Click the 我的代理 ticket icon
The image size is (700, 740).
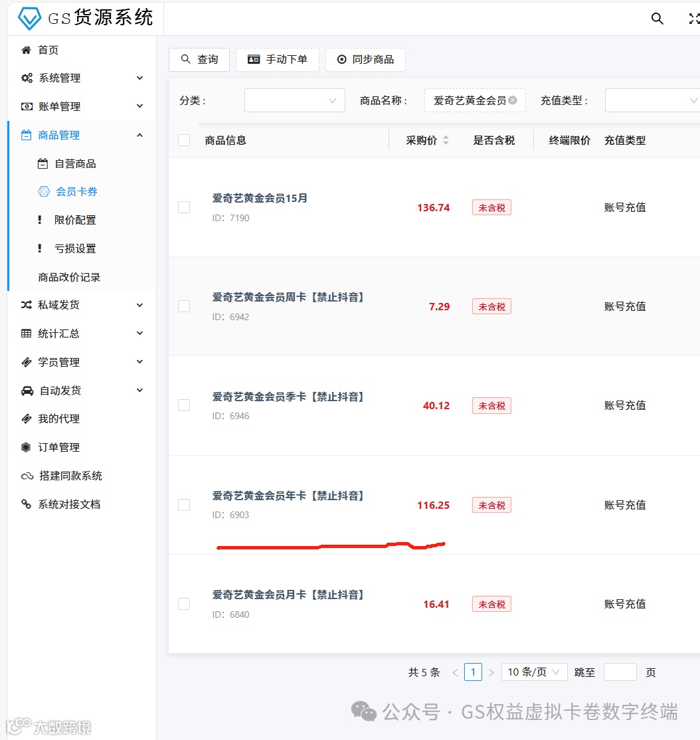[27, 418]
